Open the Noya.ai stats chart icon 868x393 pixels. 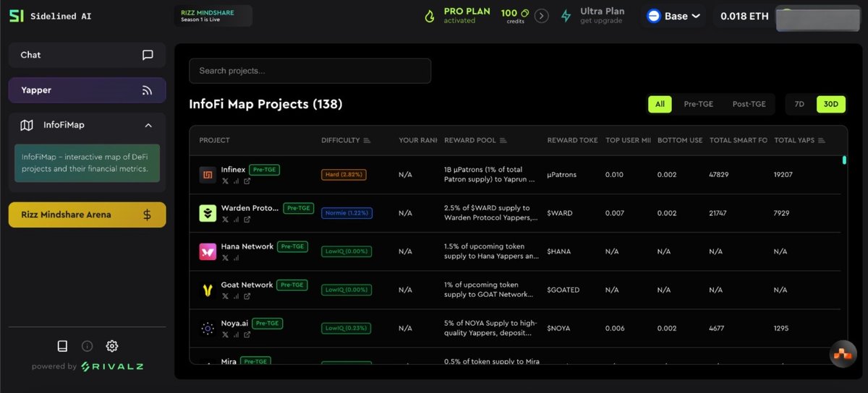236,334
